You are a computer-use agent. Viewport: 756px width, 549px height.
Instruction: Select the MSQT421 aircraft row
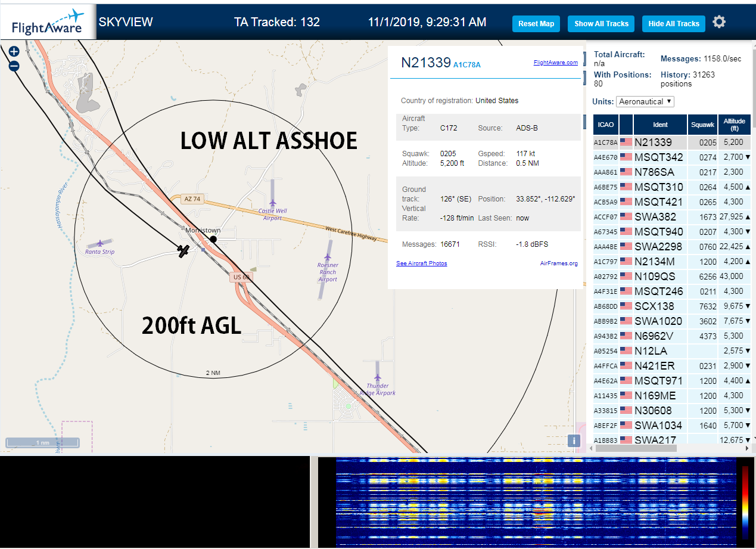(672, 202)
